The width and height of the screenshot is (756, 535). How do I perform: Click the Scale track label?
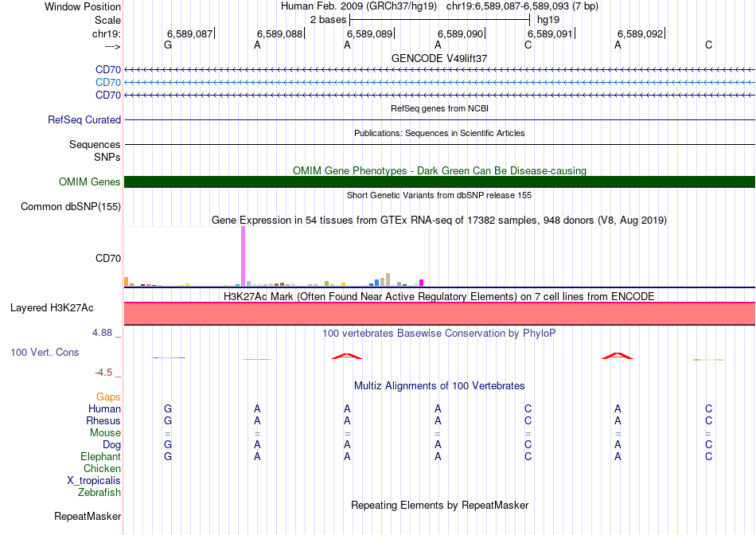[x=107, y=20]
